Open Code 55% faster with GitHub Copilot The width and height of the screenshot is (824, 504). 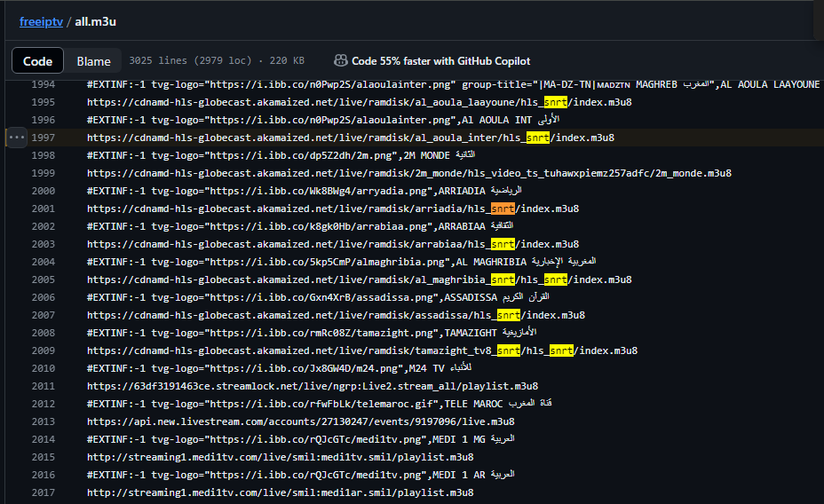point(441,61)
